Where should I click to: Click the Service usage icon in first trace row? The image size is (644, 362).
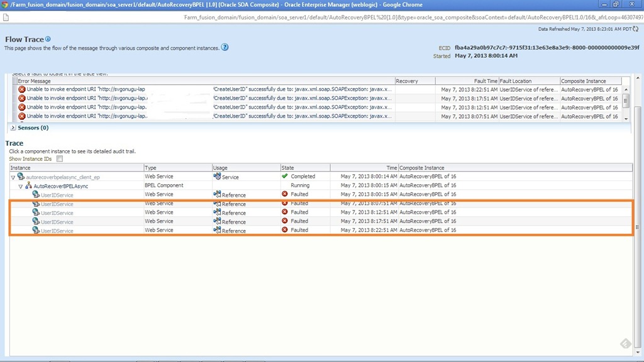[217, 177]
